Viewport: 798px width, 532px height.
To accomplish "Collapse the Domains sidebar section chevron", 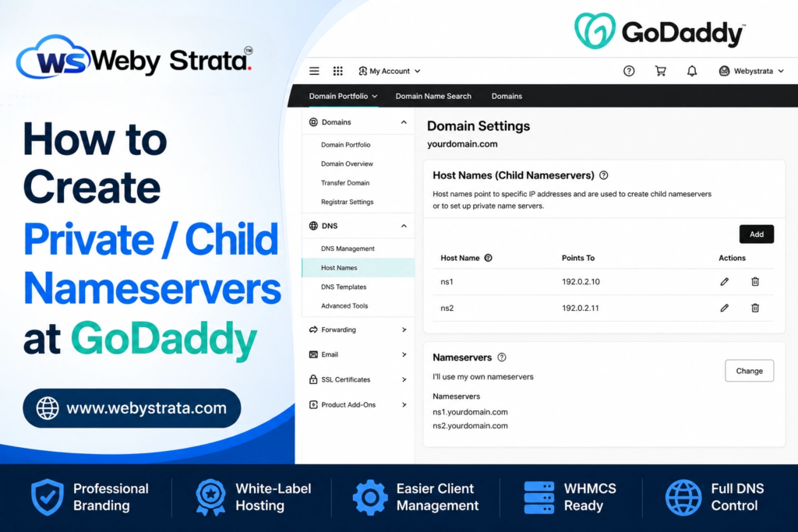I will pos(404,122).
